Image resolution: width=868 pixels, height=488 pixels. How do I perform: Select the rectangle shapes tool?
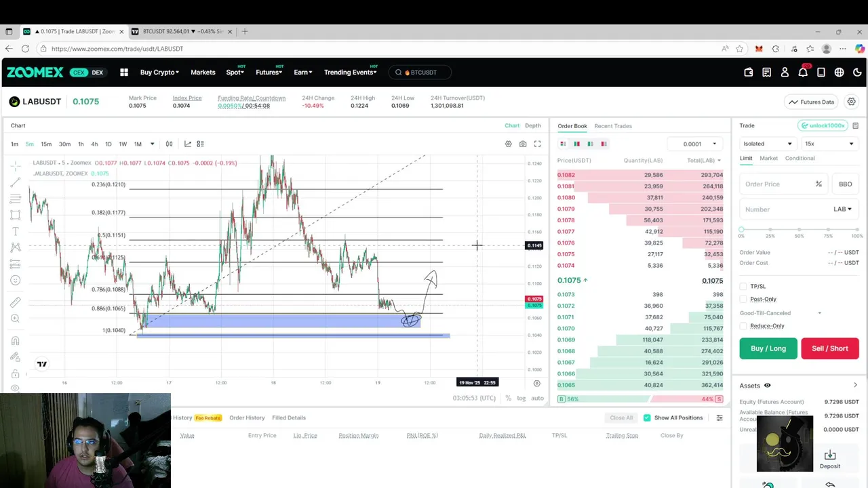pyautogui.click(x=16, y=215)
